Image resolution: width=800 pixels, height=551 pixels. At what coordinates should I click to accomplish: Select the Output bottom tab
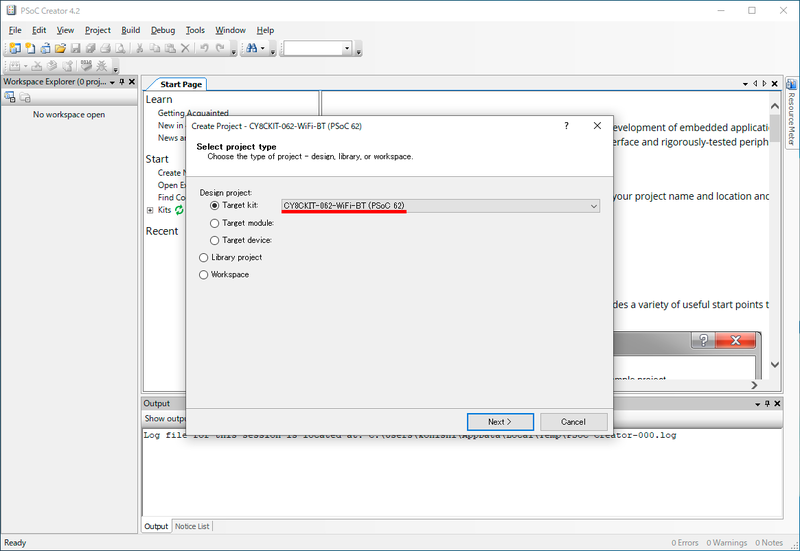pos(156,526)
